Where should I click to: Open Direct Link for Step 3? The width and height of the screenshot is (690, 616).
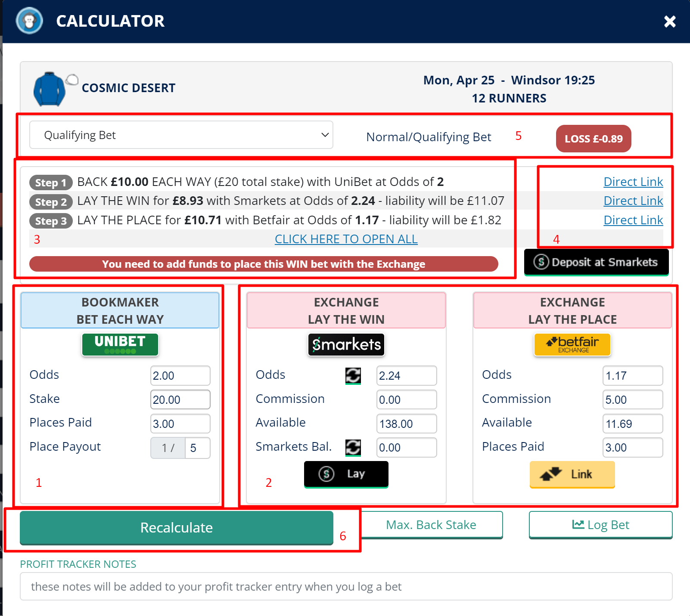633,220
